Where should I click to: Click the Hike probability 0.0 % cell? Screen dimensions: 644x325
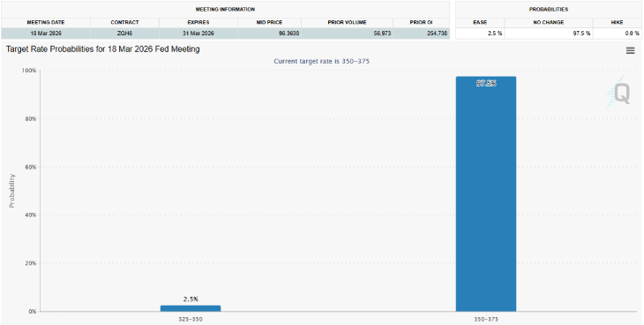click(617, 34)
